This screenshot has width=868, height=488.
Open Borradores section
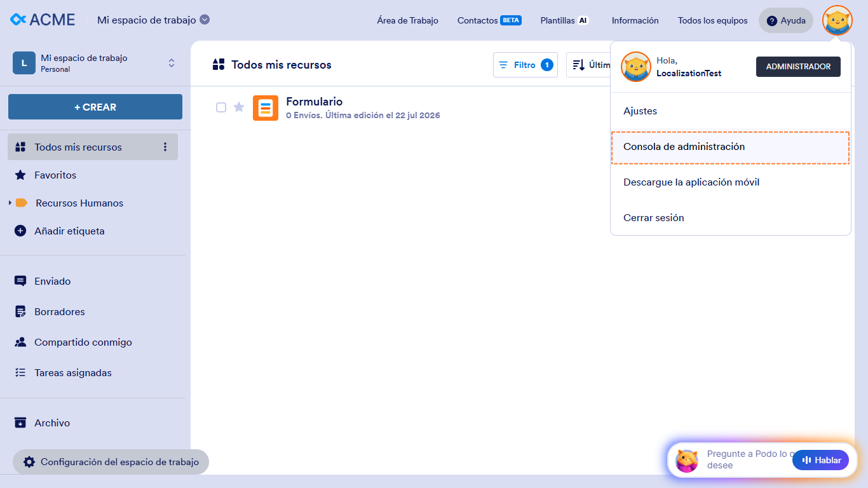click(x=60, y=311)
